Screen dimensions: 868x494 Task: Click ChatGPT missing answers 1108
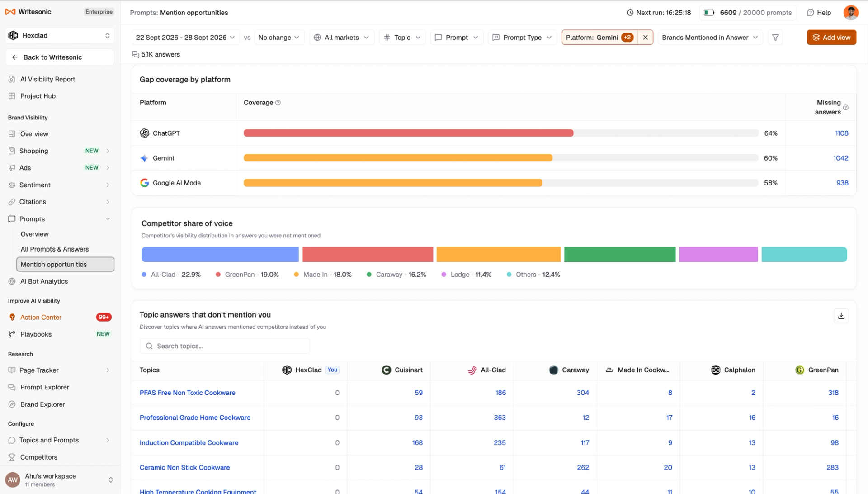[x=841, y=133]
